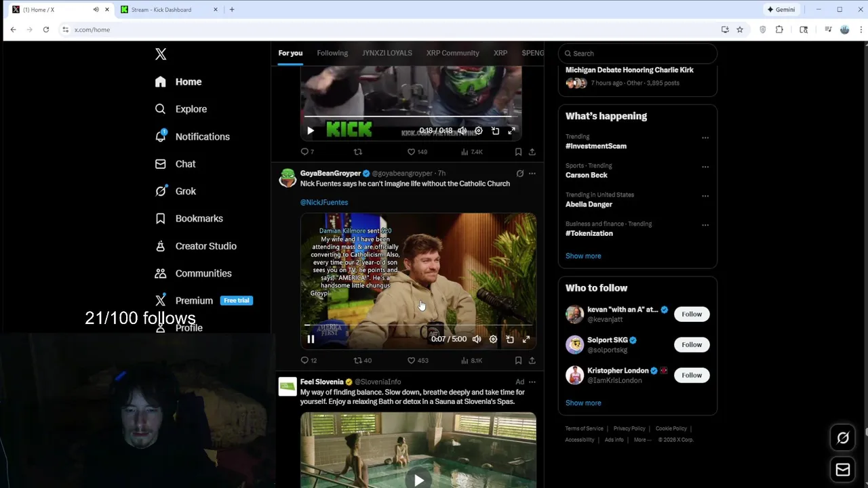Switch to the For you tab

pyautogui.click(x=290, y=53)
